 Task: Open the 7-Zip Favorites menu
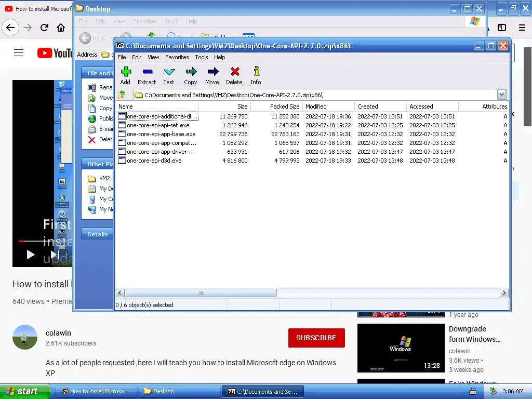click(x=177, y=57)
